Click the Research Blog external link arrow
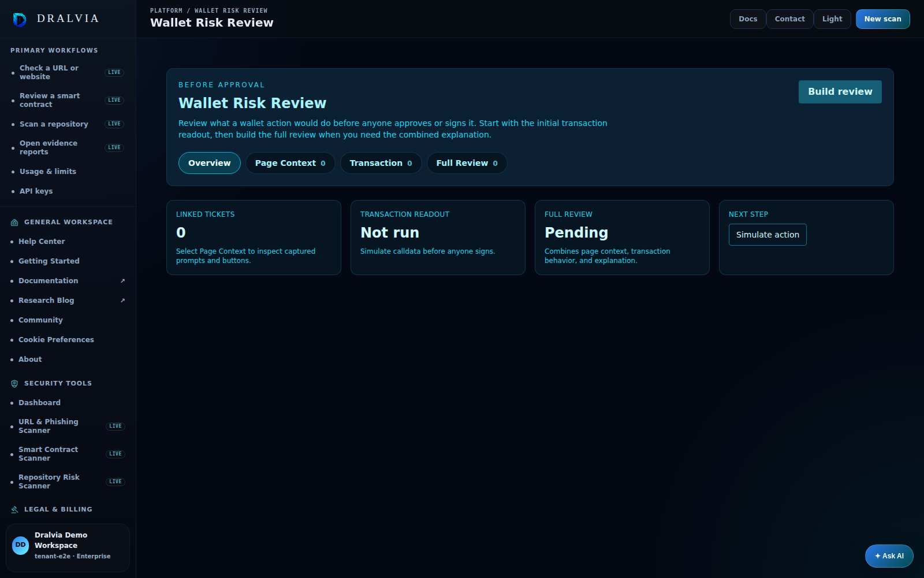Image resolution: width=924 pixels, height=578 pixels. click(x=122, y=301)
